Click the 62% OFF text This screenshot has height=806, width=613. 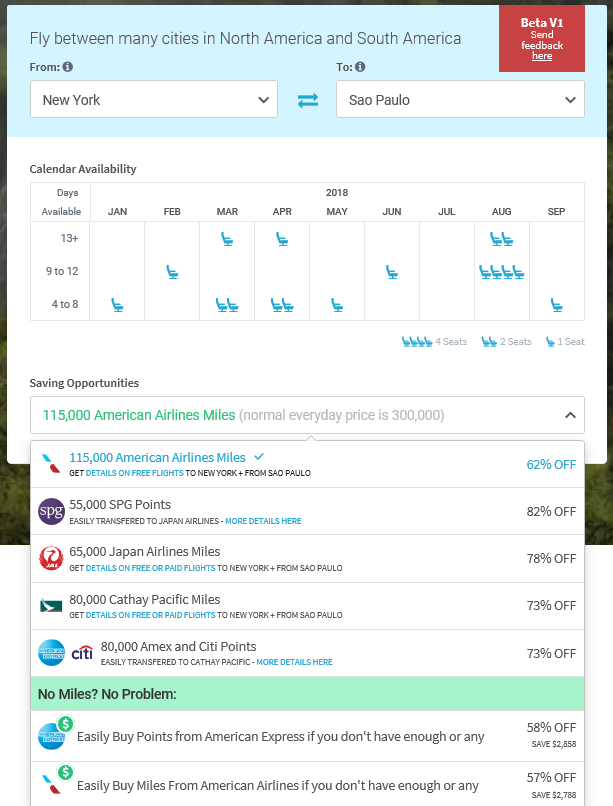tap(551, 465)
